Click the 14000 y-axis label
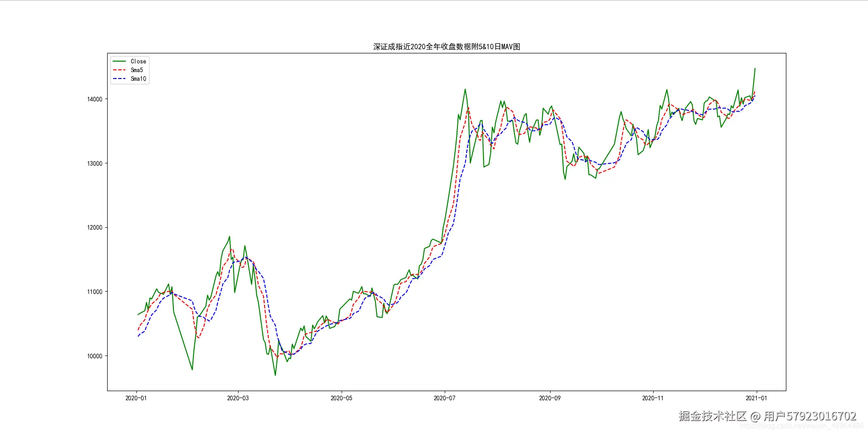 95,99
